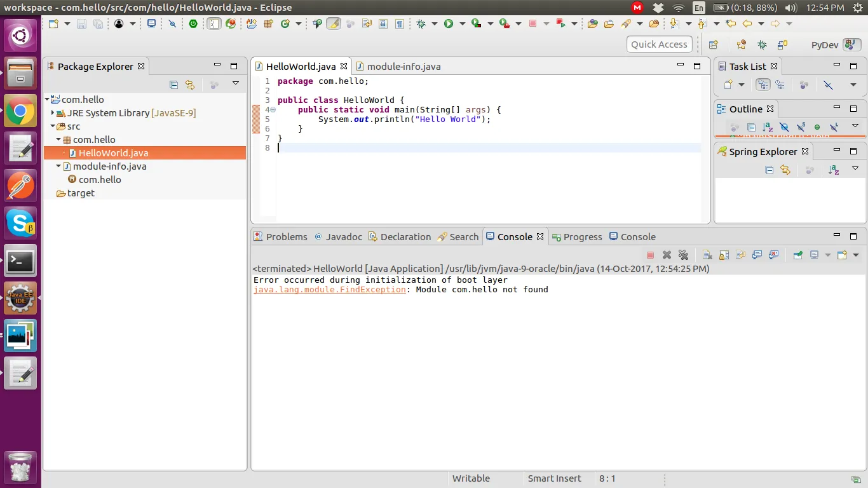868x488 pixels.
Task: Toggle Show Whitespace Characters pilcrow icon
Action: click(400, 24)
